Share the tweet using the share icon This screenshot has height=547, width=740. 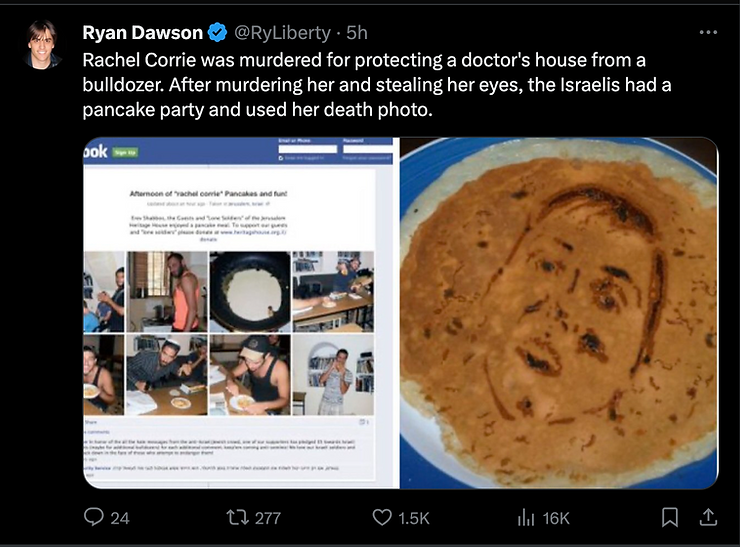pos(707,517)
